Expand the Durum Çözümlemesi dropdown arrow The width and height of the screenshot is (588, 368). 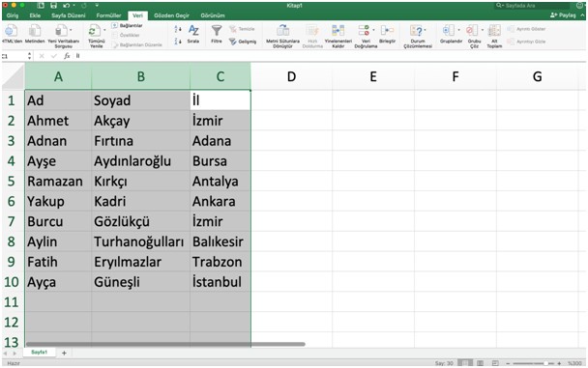(x=425, y=30)
